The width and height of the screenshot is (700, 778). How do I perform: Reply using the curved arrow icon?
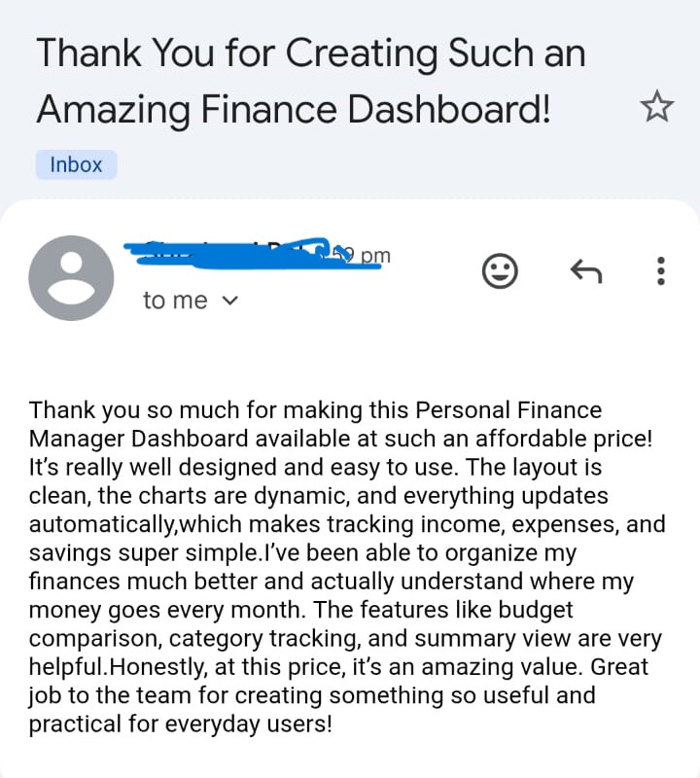pos(585,272)
